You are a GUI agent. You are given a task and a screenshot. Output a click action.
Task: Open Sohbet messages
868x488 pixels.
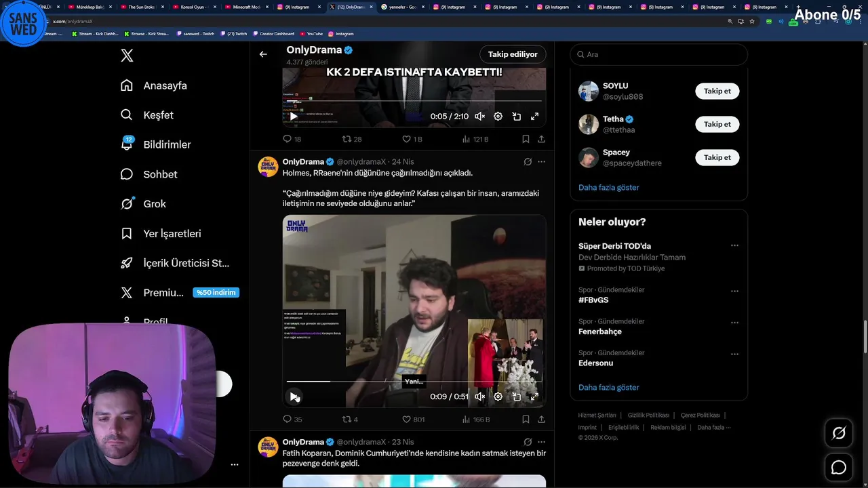(x=149, y=174)
